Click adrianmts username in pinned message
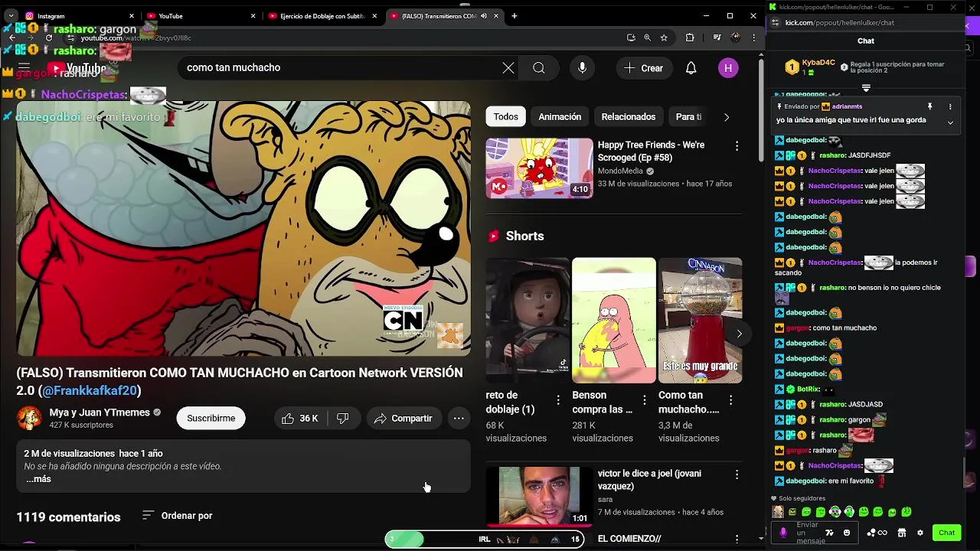The width and height of the screenshot is (980, 551). (847, 106)
